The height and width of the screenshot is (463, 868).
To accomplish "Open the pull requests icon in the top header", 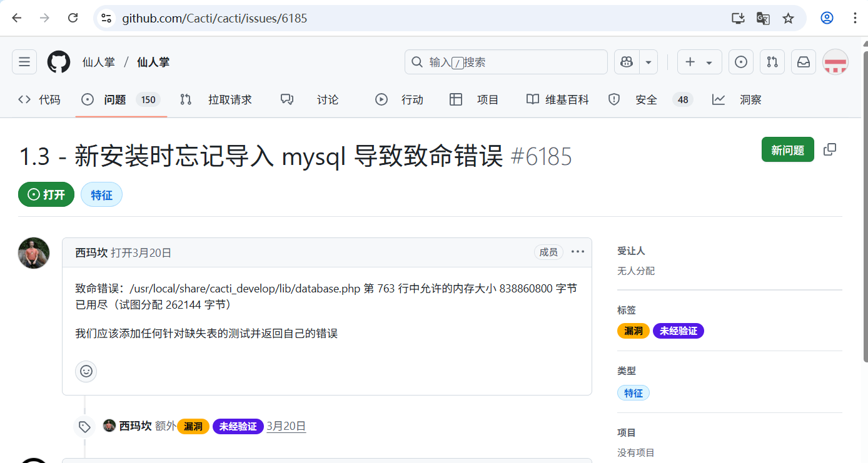I will pyautogui.click(x=772, y=62).
